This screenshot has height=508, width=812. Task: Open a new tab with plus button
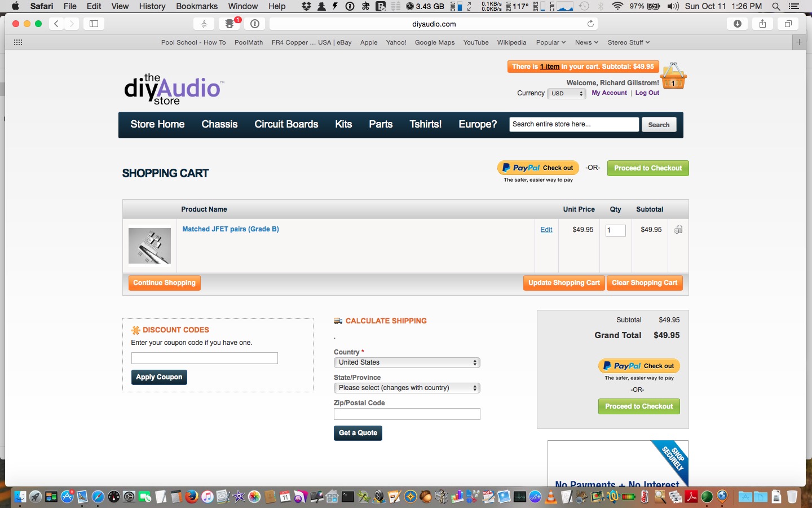[x=799, y=42]
